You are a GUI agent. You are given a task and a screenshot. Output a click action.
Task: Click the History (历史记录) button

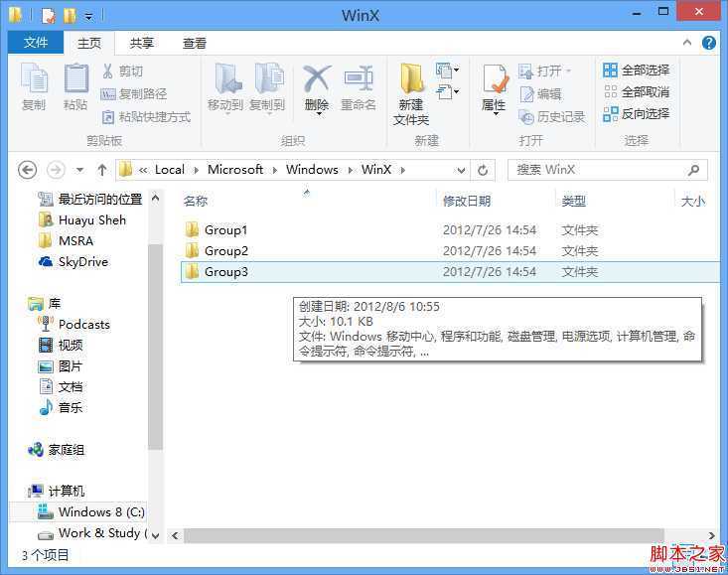(551, 117)
